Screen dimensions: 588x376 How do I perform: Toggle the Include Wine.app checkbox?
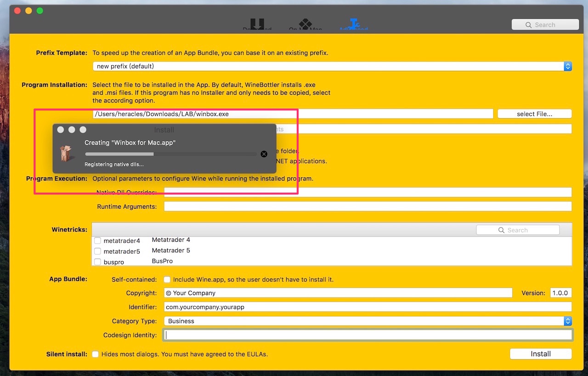167,279
